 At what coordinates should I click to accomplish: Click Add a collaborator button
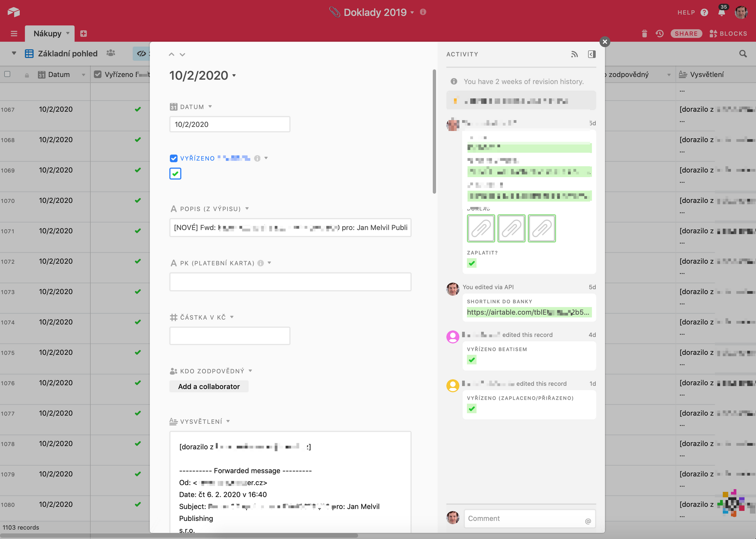[209, 386]
